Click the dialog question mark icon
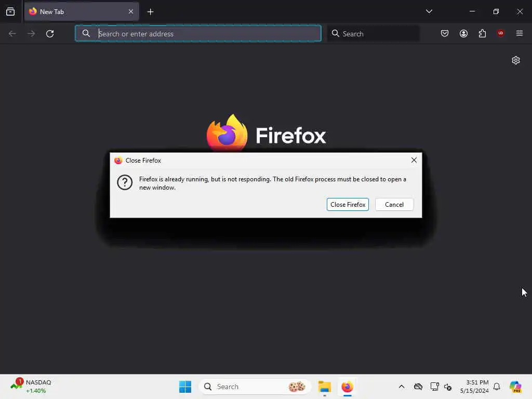Screen dimensions: 532x399 pos(125,182)
